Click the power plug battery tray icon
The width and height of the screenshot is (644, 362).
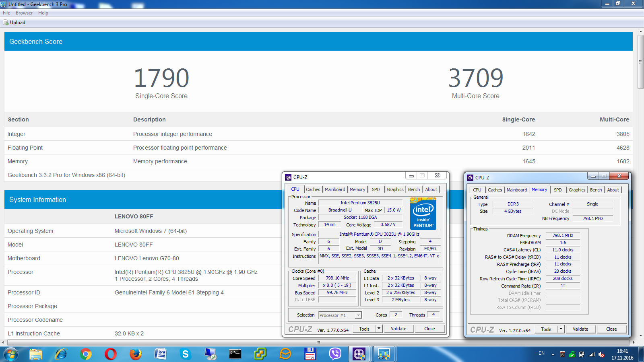click(582, 354)
